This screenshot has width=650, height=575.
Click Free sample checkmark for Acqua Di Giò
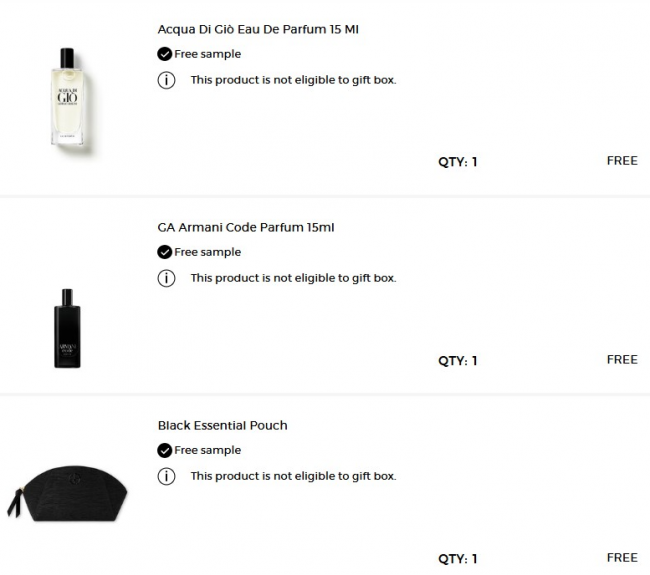(x=165, y=54)
